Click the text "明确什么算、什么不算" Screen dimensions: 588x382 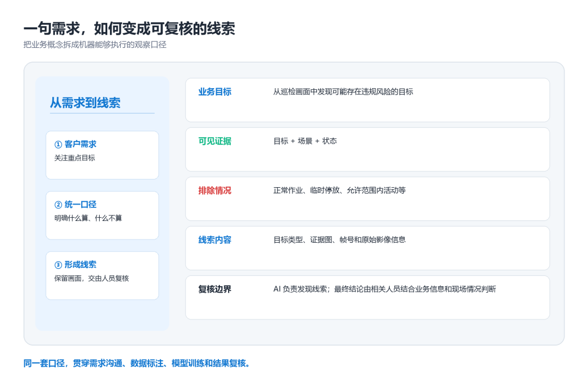click(88, 218)
